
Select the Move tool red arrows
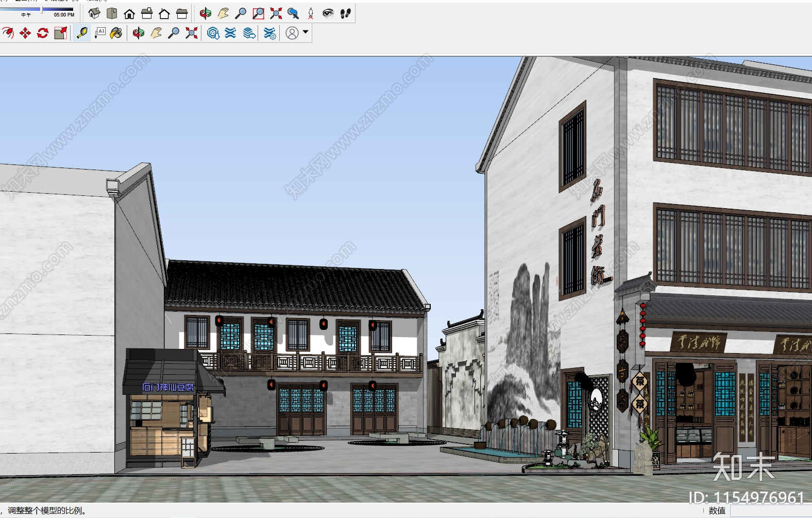(x=25, y=33)
